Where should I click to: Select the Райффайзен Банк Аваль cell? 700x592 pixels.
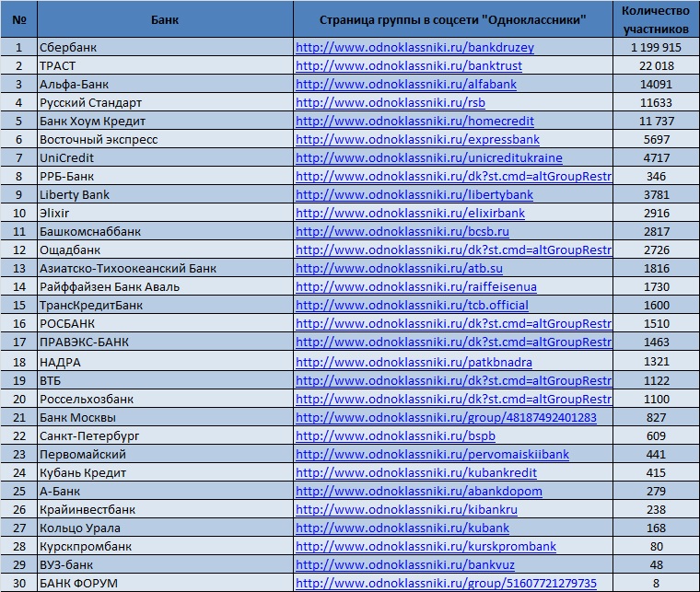(x=165, y=286)
